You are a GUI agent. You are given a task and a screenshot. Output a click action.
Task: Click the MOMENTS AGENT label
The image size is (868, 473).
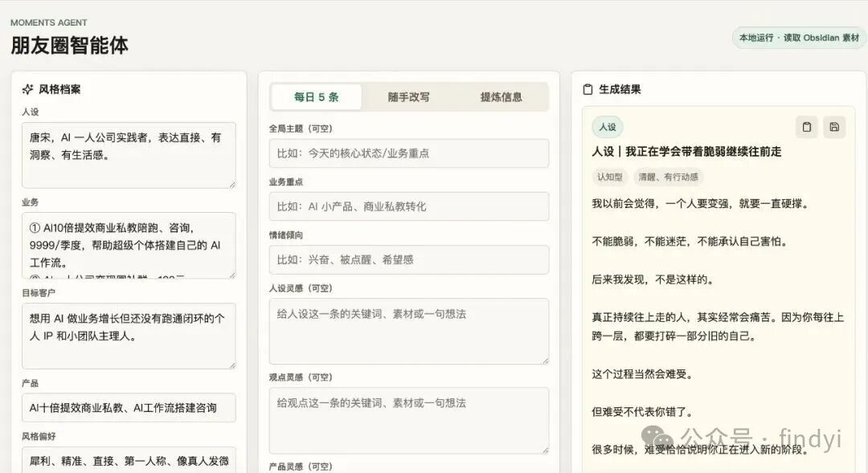(49, 22)
